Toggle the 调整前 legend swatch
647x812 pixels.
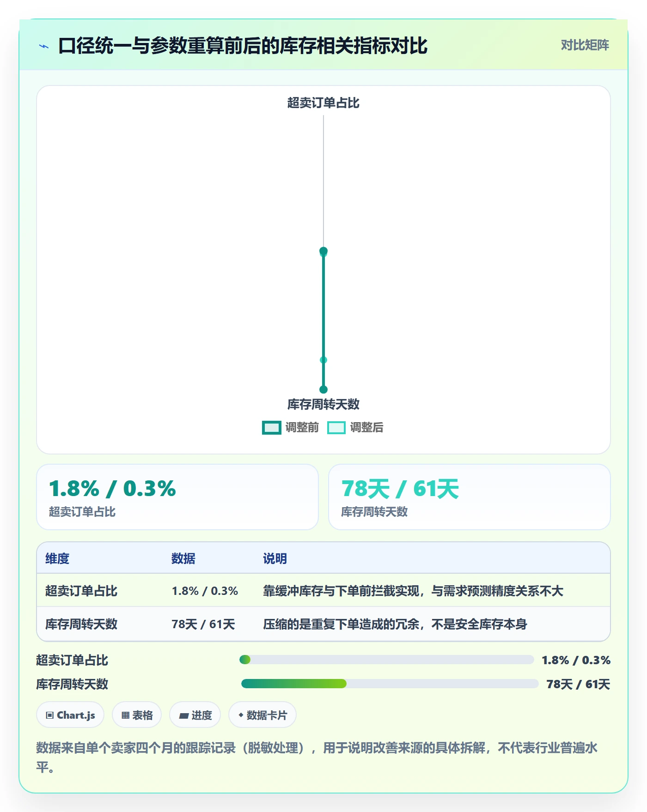pos(271,428)
